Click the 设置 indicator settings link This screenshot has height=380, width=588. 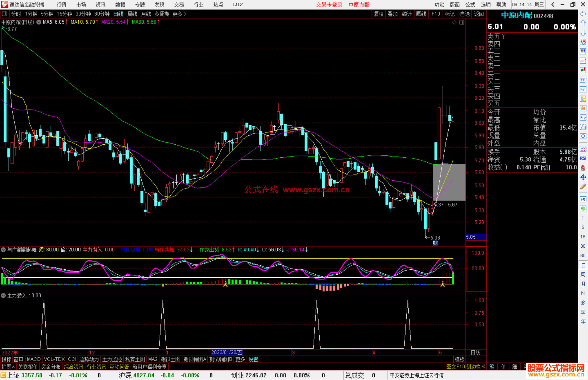tap(253, 359)
